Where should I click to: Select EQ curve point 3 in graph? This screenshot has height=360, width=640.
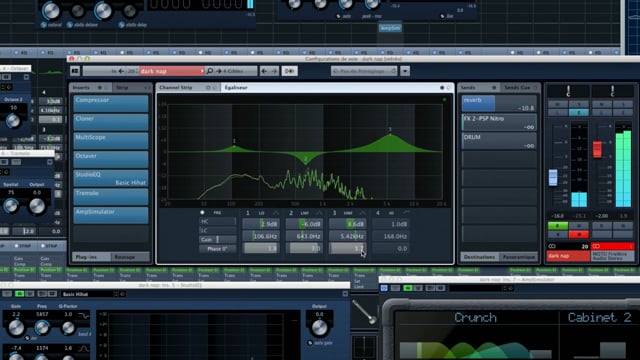tap(390, 134)
